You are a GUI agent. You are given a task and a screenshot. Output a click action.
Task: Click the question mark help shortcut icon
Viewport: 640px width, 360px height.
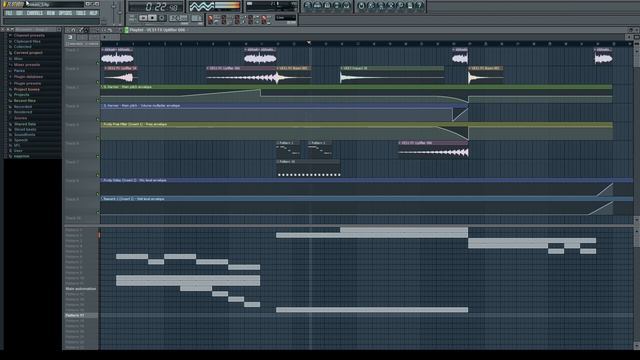point(420,6)
